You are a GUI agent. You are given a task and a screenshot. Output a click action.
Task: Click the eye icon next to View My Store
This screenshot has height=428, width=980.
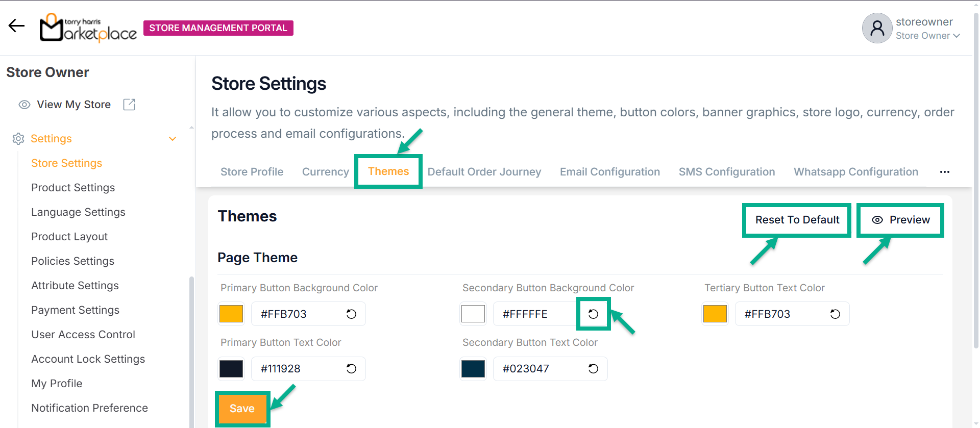click(24, 105)
